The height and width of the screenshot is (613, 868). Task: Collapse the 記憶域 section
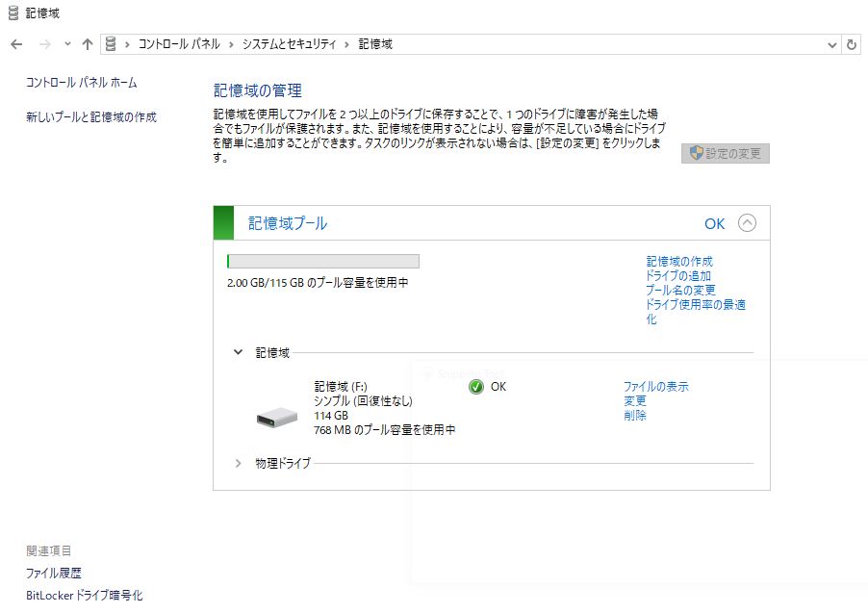[239, 353]
